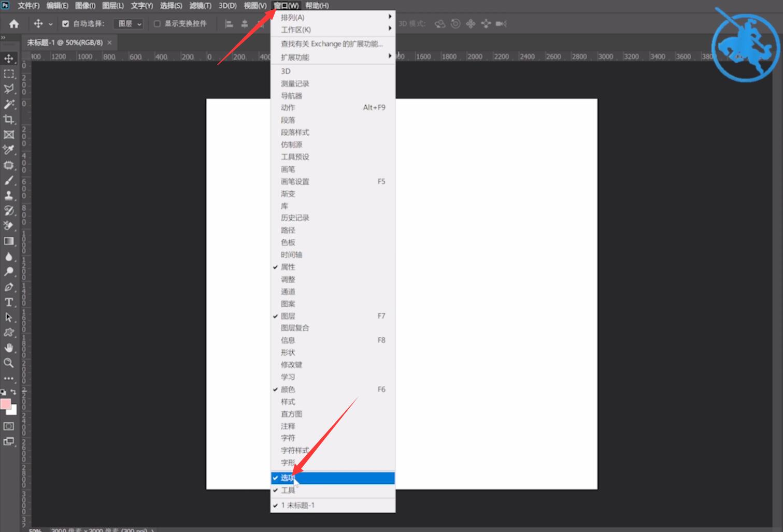Select the Frame tool
The width and height of the screenshot is (783, 532).
[9, 135]
